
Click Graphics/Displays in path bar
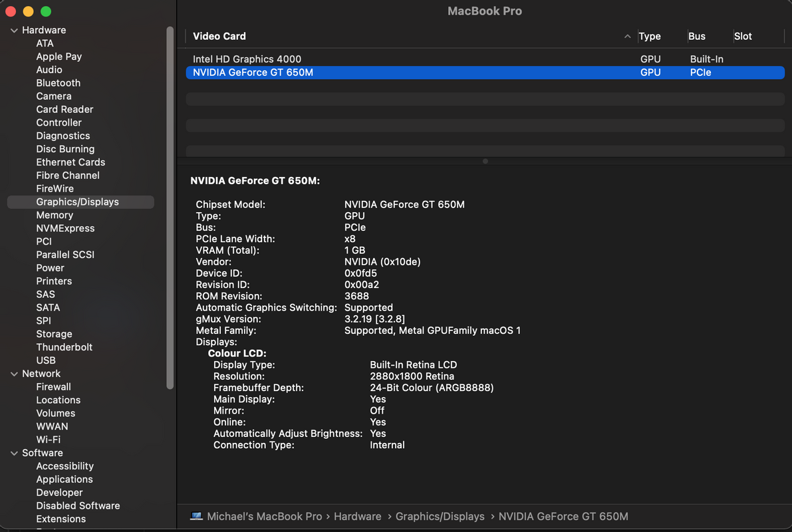coord(440,516)
